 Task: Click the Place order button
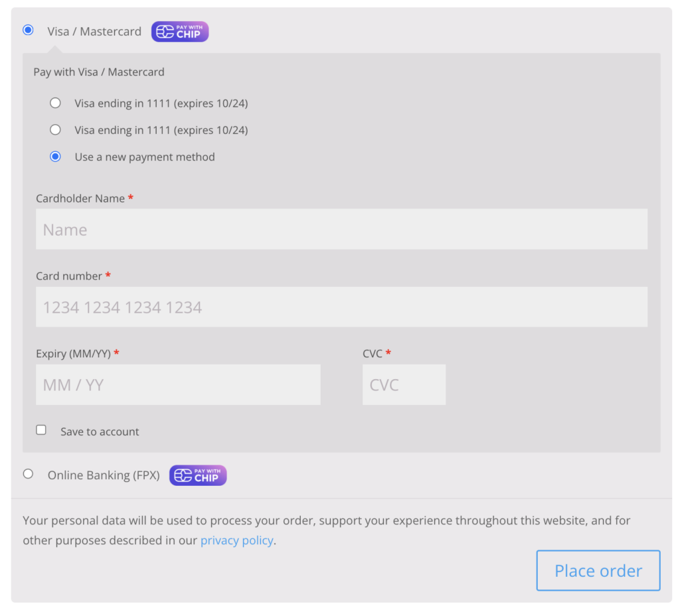pos(597,570)
